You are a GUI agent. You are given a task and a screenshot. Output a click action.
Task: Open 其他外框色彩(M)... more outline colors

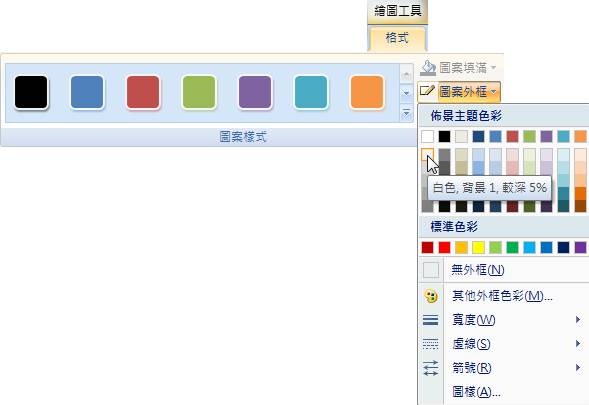[504, 296]
